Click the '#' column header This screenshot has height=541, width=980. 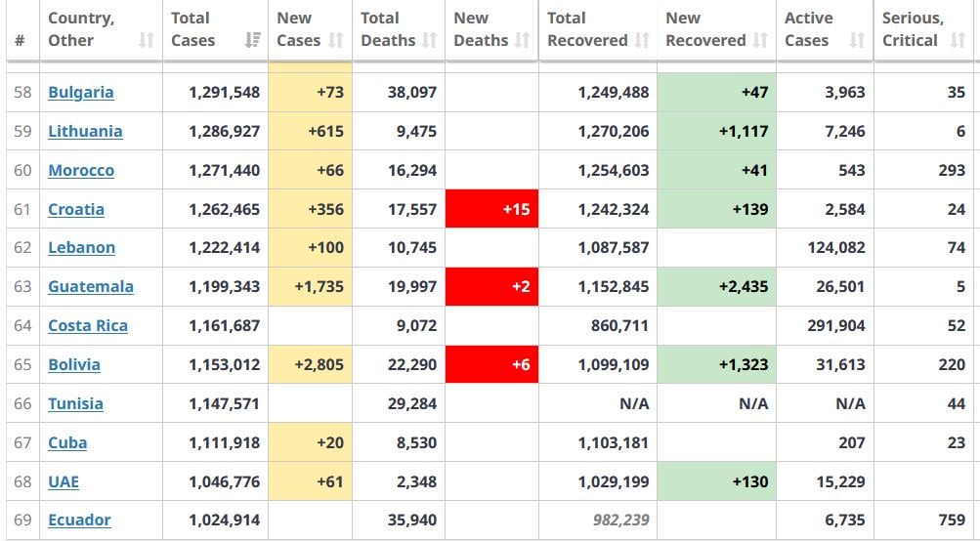pyautogui.click(x=20, y=41)
